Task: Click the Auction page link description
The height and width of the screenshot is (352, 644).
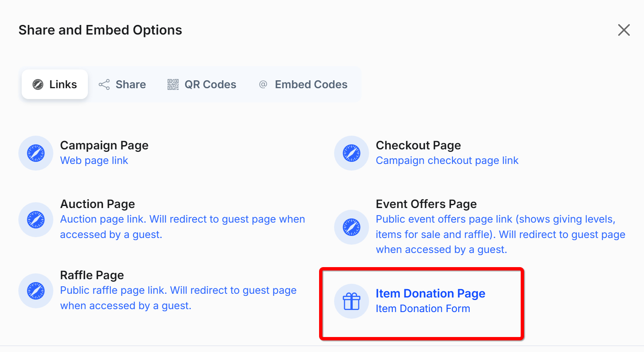Action: click(x=182, y=227)
